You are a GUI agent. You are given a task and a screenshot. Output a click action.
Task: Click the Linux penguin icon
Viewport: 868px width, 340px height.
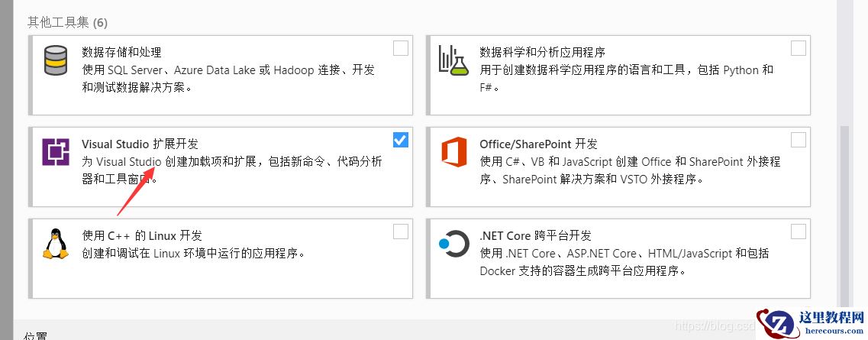coord(55,244)
